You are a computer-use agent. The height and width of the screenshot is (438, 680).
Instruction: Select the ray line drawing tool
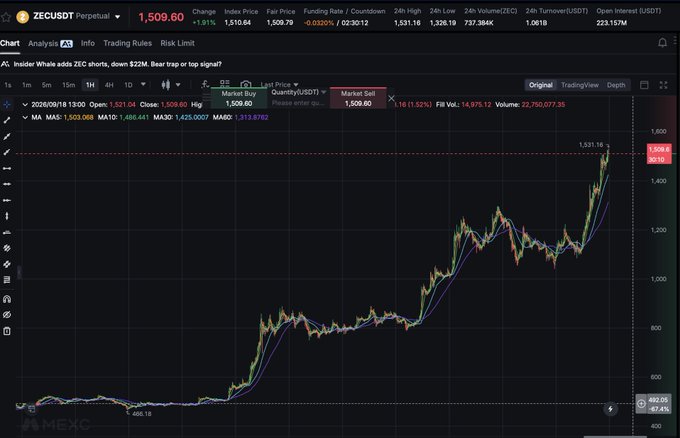point(7,152)
